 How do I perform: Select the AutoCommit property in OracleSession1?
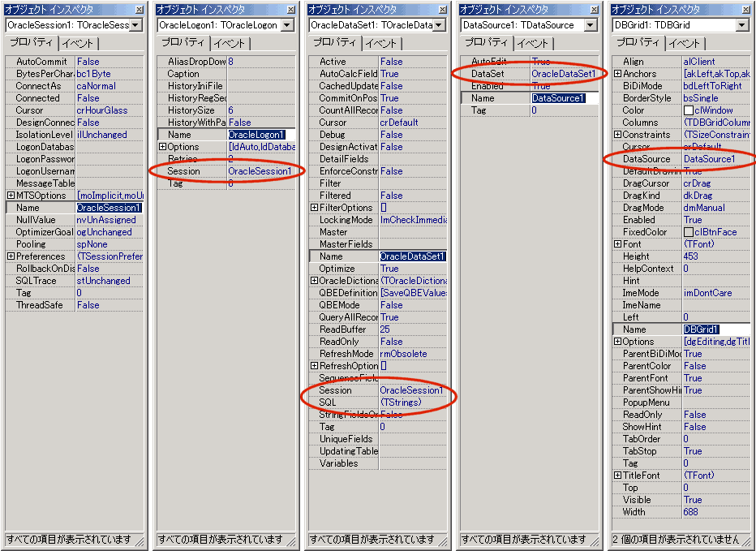[x=41, y=62]
